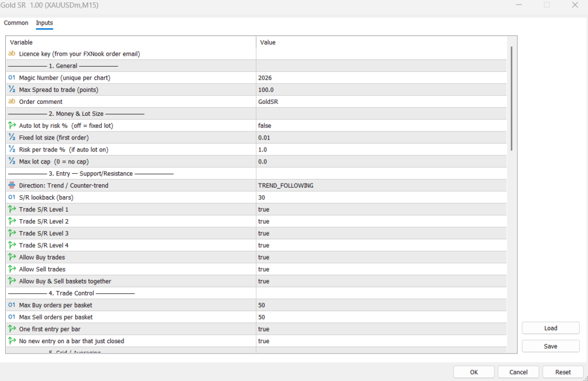Screen dimensions: 588x381
Task: Open the TREND_FOLLOWING direction value dropdown
Action: coord(381,185)
